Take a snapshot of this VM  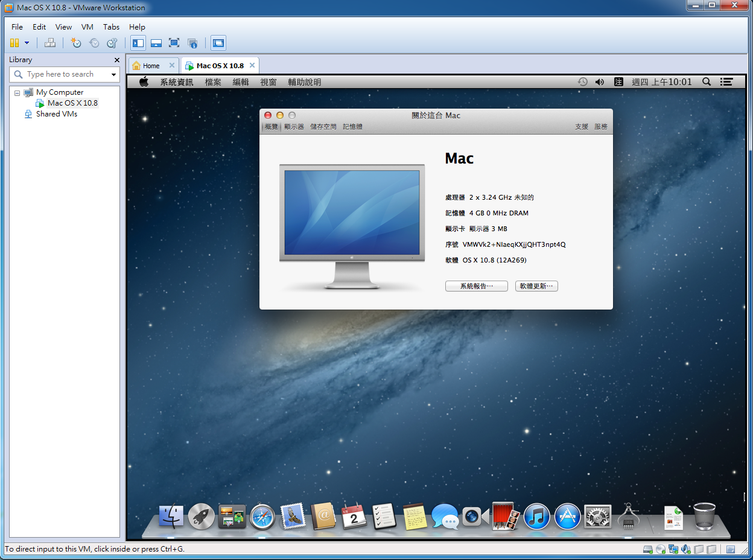tap(75, 43)
